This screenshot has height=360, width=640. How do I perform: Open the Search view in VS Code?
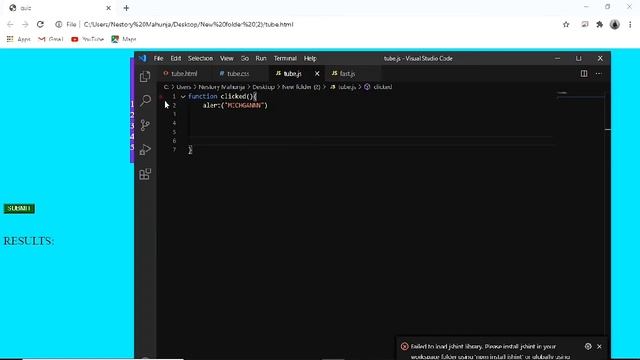tap(145, 100)
